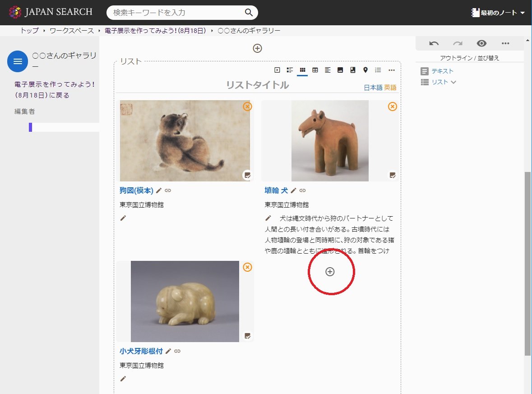Open the list toolbar more options menu

tap(391, 70)
